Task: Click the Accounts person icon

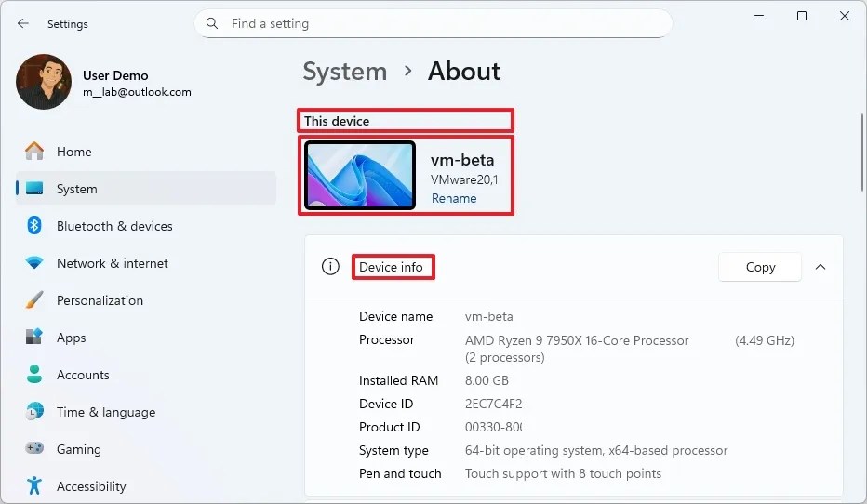Action: click(x=34, y=374)
